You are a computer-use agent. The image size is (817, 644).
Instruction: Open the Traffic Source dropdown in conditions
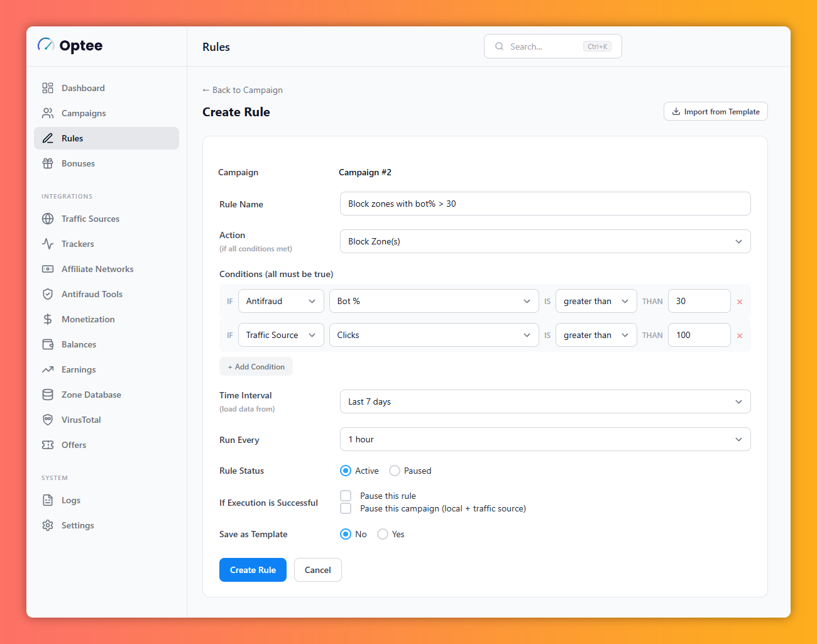point(281,335)
